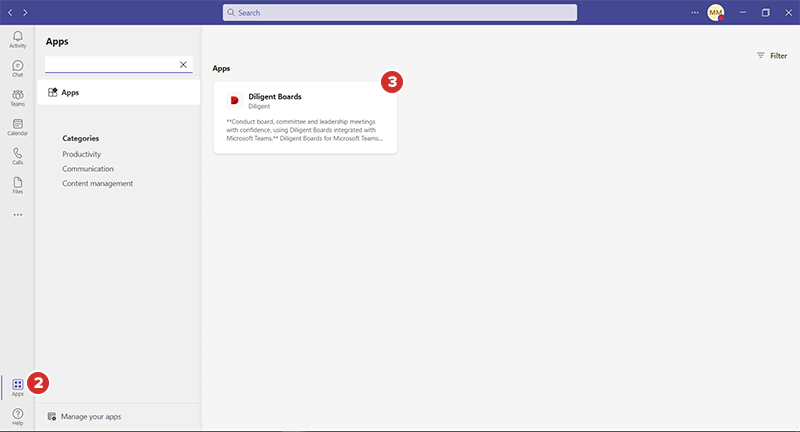
Task: Open Chat from the left rail
Action: coord(17,68)
